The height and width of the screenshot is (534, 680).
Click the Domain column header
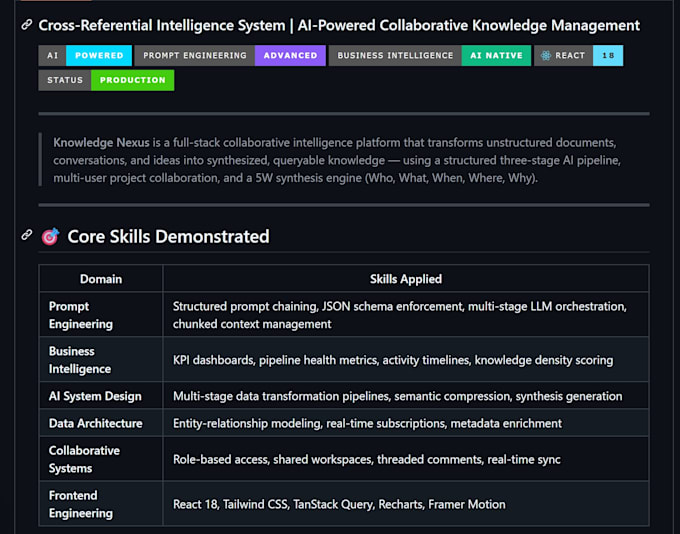tap(101, 278)
